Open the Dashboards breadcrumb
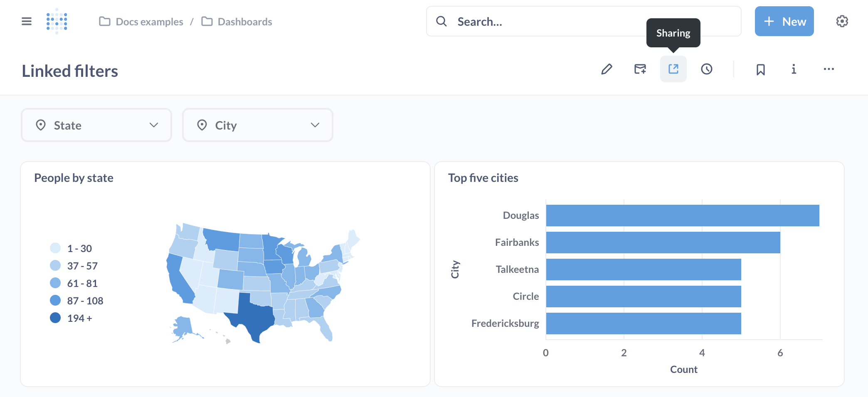 (x=244, y=21)
